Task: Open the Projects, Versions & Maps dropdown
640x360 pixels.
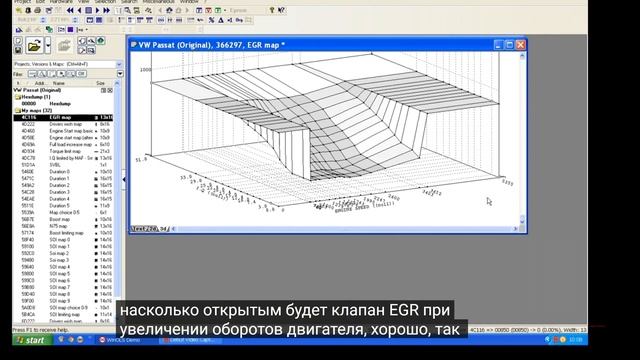Action: (x=119, y=64)
